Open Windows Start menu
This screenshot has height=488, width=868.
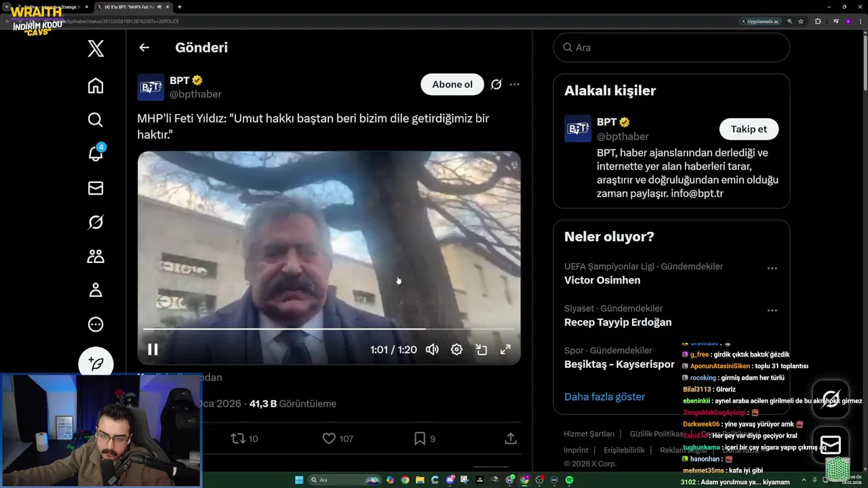299,480
